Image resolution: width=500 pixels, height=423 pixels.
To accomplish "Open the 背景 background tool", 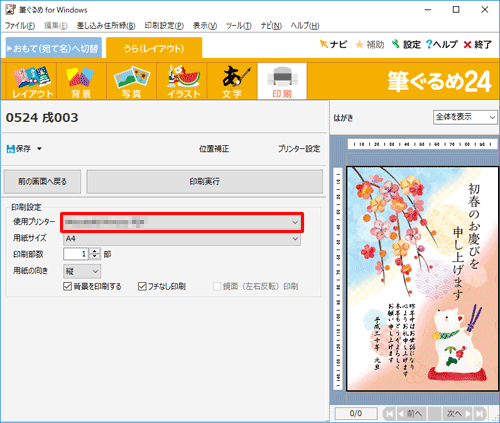I will tap(81, 81).
